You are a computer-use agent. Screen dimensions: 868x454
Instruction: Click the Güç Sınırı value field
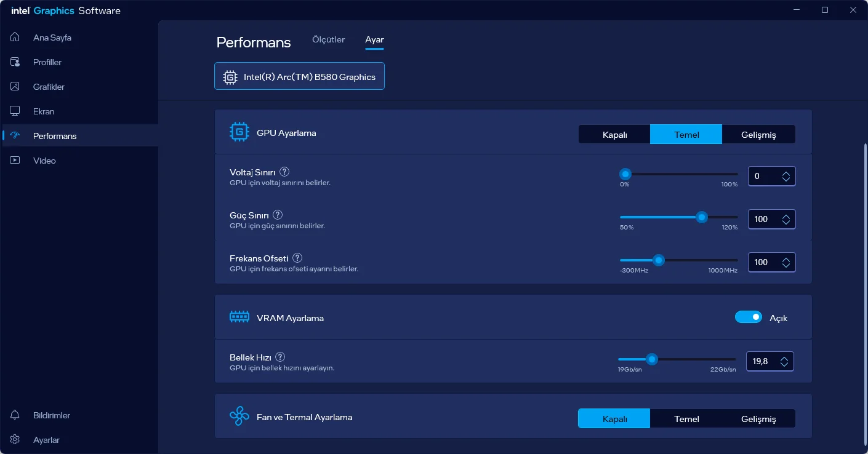(772, 220)
